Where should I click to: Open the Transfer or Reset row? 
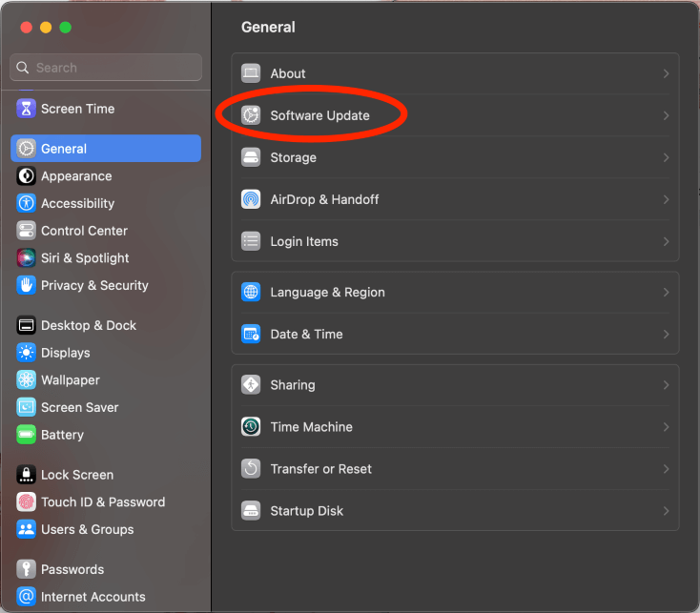(319, 469)
